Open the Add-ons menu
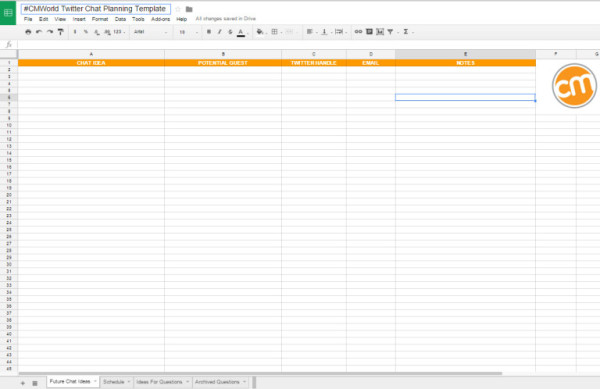The width and height of the screenshot is (600, 389). click(160, 19)
